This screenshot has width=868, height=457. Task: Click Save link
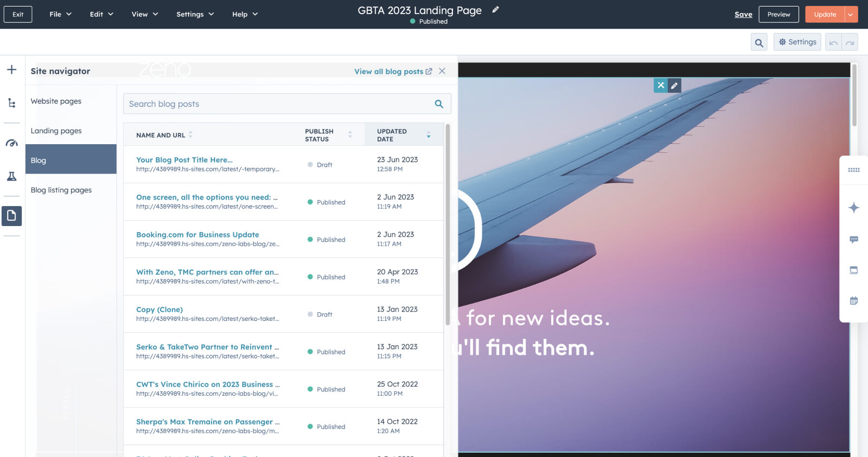[743, 15]
